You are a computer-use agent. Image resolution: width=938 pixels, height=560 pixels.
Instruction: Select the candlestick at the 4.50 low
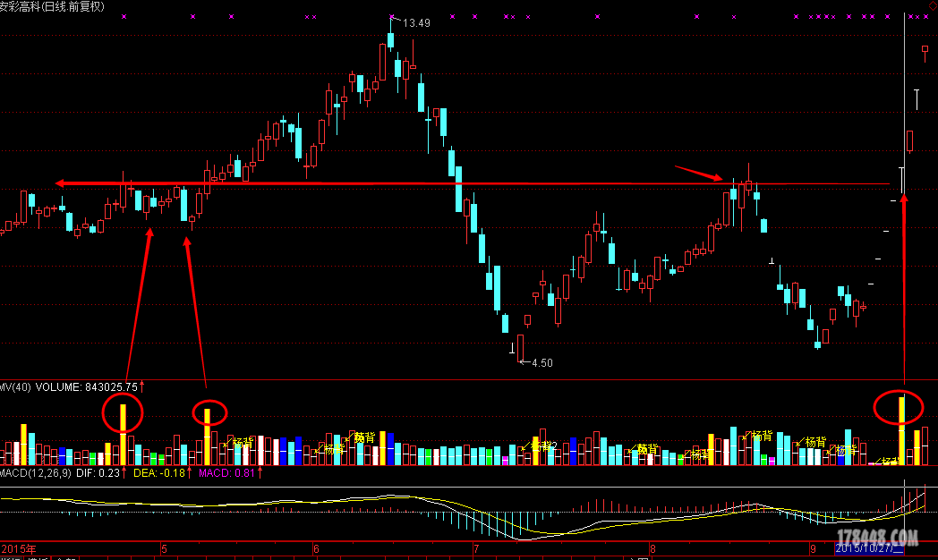pyautogui.click(x=520, y=348)
